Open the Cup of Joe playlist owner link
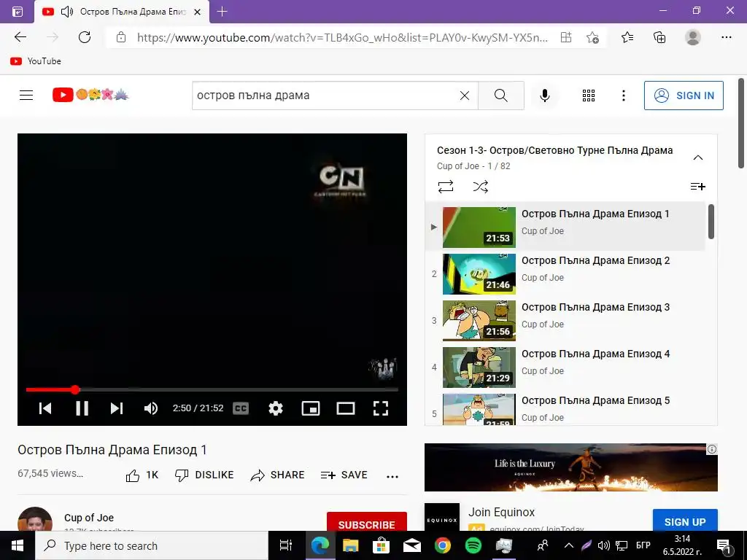Viewport: 747px width, 560px height. coord(458,166)
